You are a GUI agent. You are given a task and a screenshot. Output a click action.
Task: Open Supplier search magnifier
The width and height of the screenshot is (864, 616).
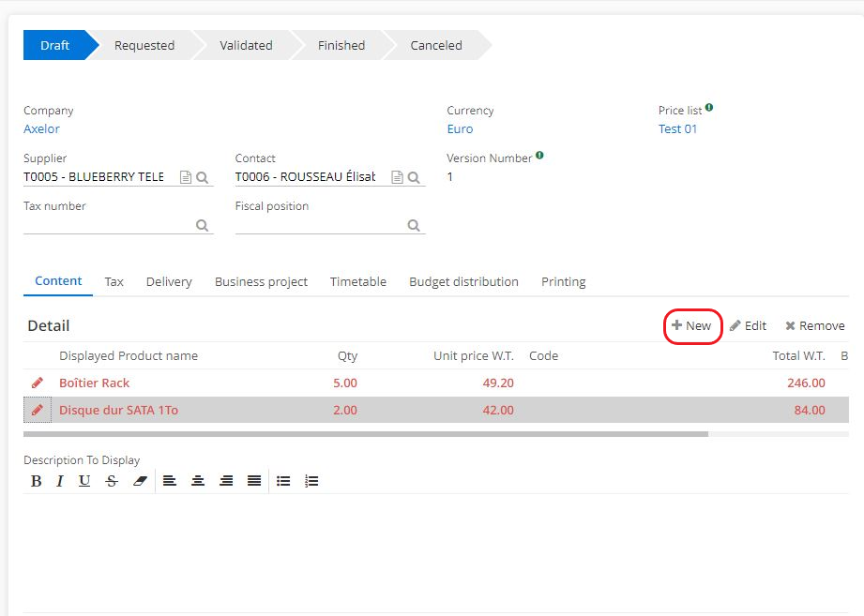point(202,177)
